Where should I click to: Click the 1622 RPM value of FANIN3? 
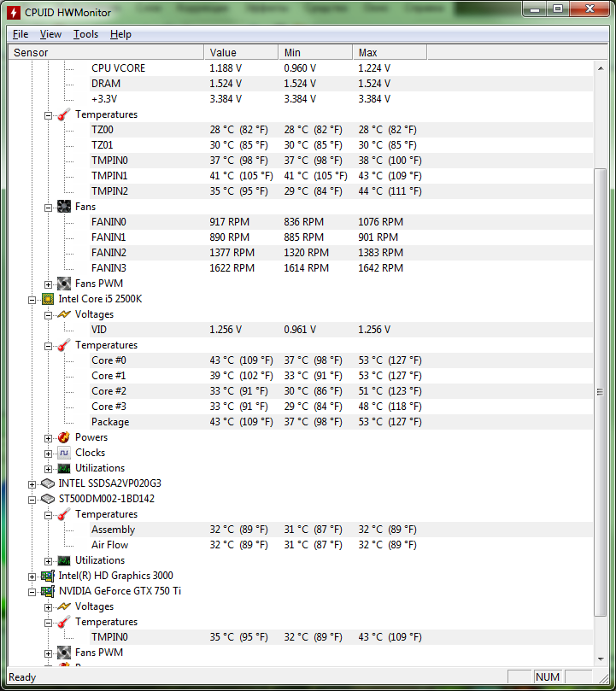pos(232,268)
